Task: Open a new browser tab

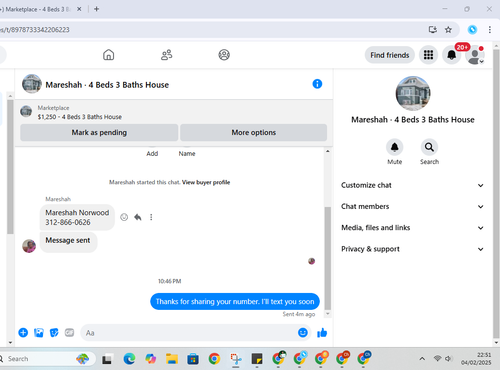Action: pos(96,9)
